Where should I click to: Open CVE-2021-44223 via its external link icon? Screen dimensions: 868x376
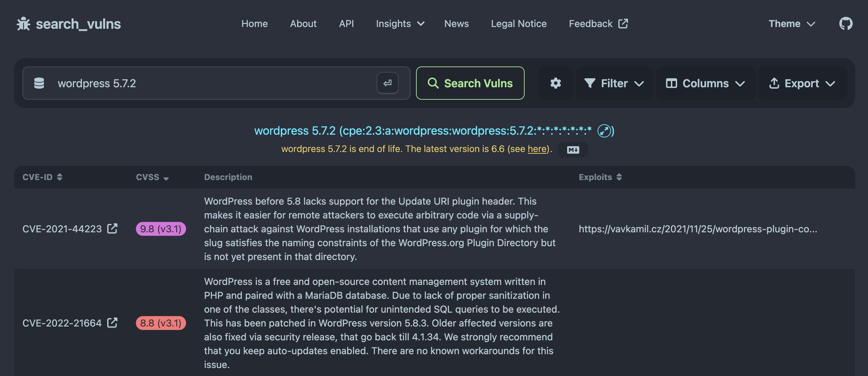click(x=112, y=229)
